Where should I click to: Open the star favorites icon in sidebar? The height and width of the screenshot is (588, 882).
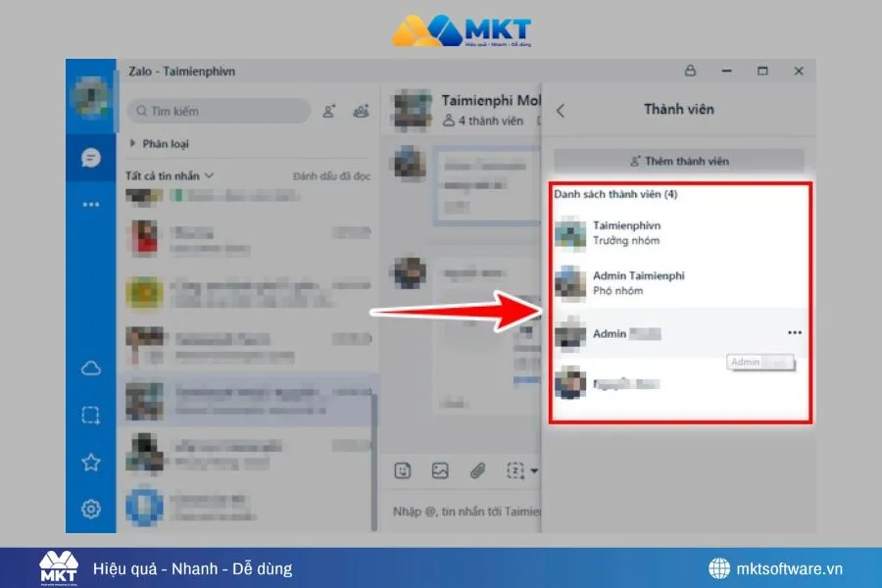(x=91, y=463)
